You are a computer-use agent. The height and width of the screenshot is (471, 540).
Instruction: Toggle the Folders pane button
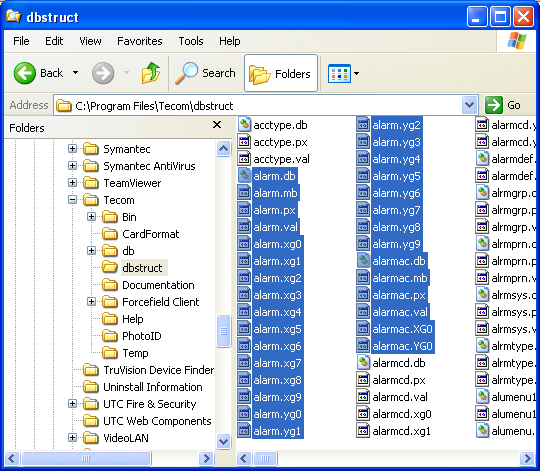click(281, 73)
